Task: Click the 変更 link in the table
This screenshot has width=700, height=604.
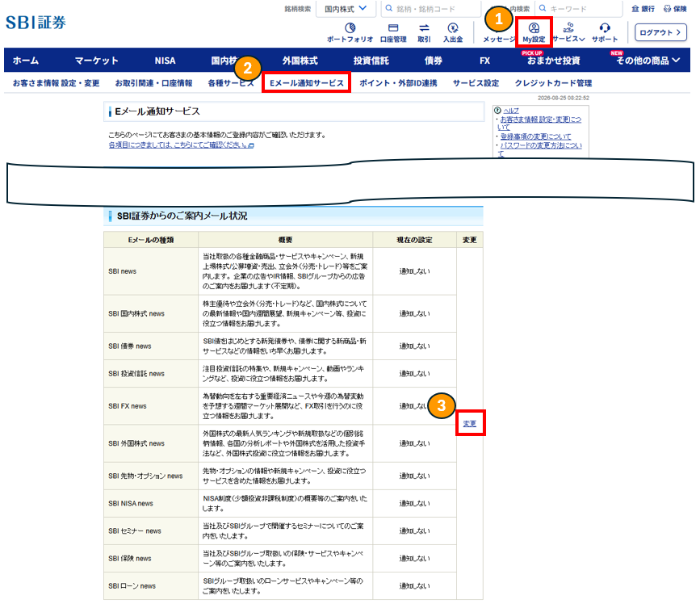Action: (x=470, y=424)
